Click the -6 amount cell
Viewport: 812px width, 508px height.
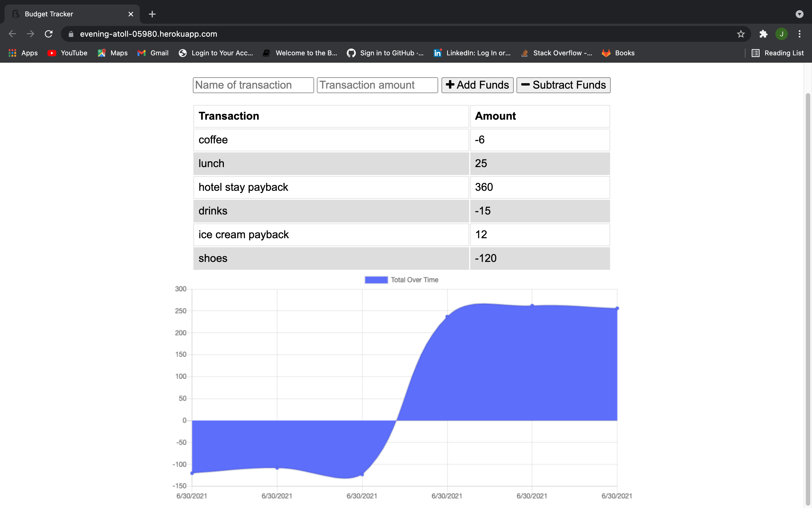540,140
